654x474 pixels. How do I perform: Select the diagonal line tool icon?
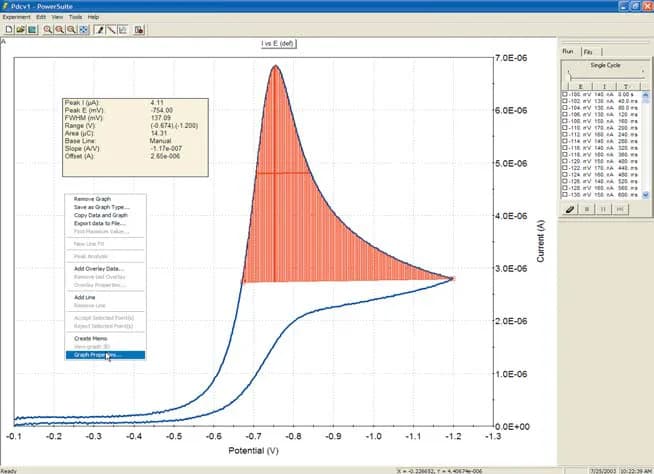[x=111, y=30]
